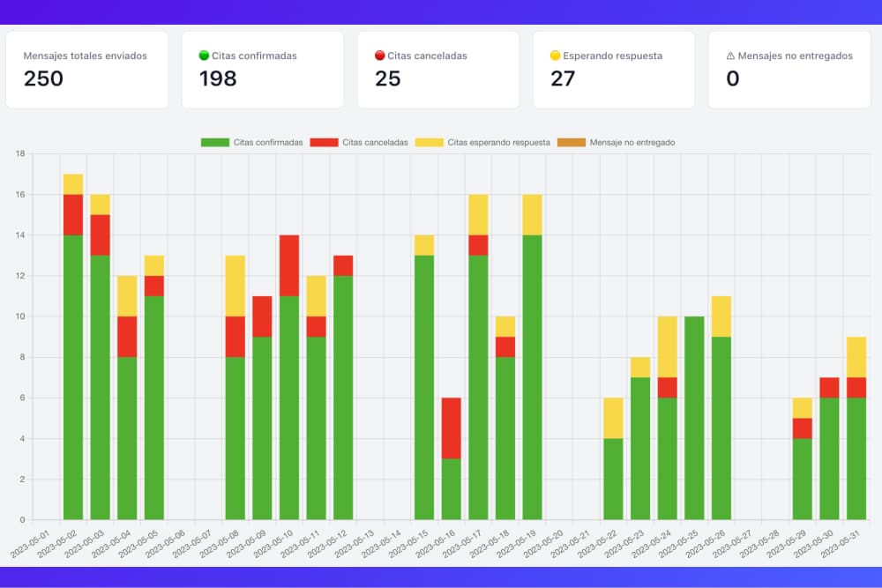
Task: Click the y-axis label 18
Action: 21,153
